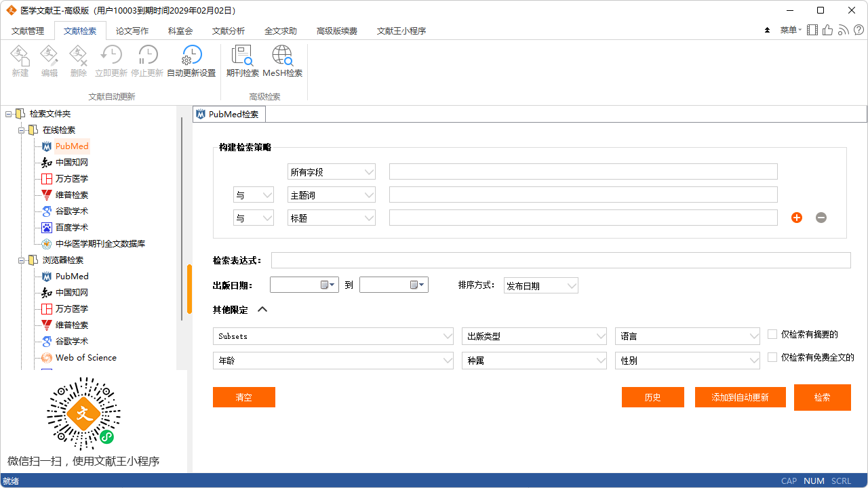Open the 排序方式 dropdown showing 发布日期
868x488 pixels.
pos(572,285)
